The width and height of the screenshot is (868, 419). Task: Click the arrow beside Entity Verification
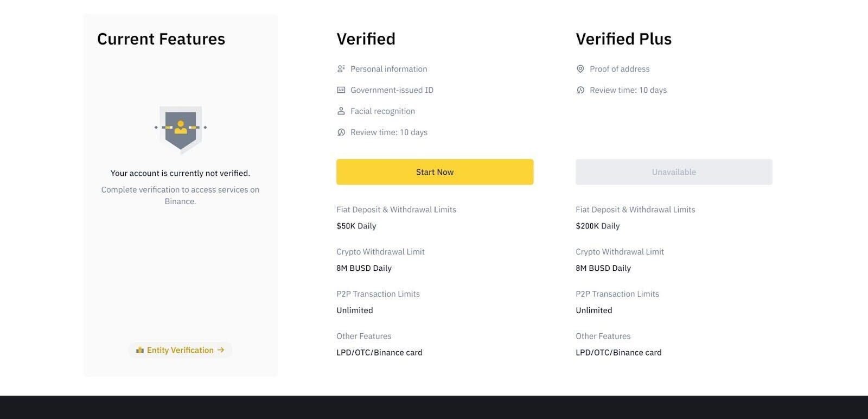[221, 350]
